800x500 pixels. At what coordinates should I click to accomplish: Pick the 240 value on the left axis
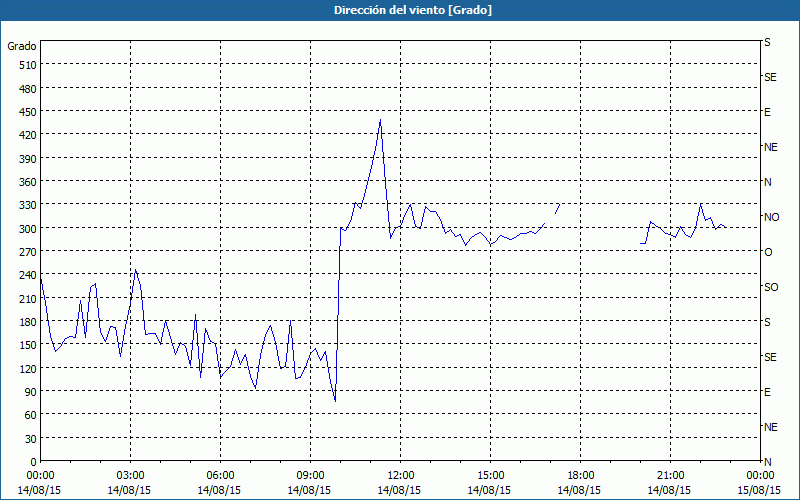coord(28,275)
